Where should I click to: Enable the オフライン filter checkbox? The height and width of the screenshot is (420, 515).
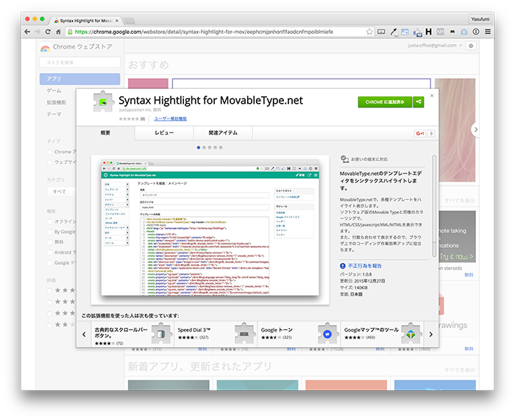pyautogui.click(x=49, y=221)
